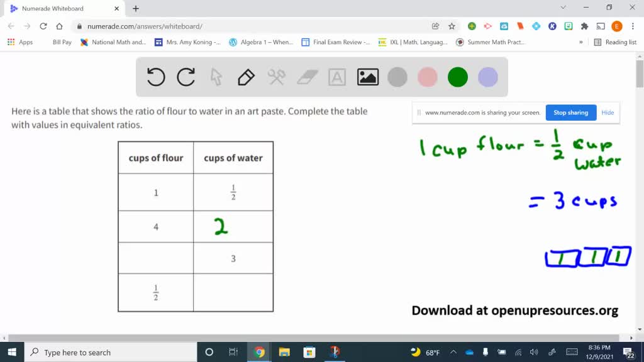Click the address bar URL

145,26
